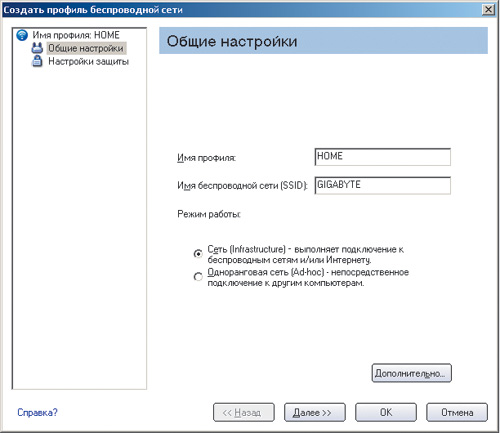Click the padlock icon for Настройки защиты
500x433 pixels.
37,61
